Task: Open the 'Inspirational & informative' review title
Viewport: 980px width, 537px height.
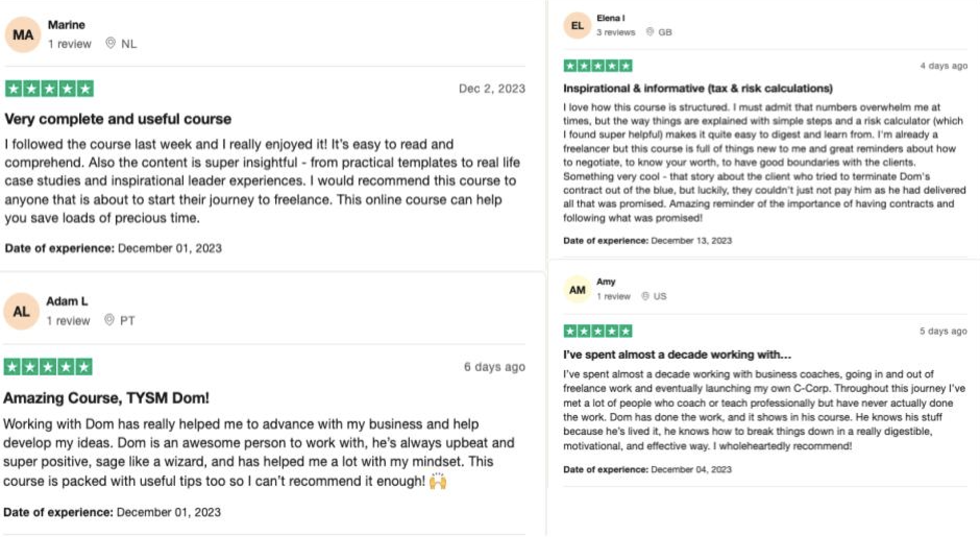Action: [x=698, y=89]
